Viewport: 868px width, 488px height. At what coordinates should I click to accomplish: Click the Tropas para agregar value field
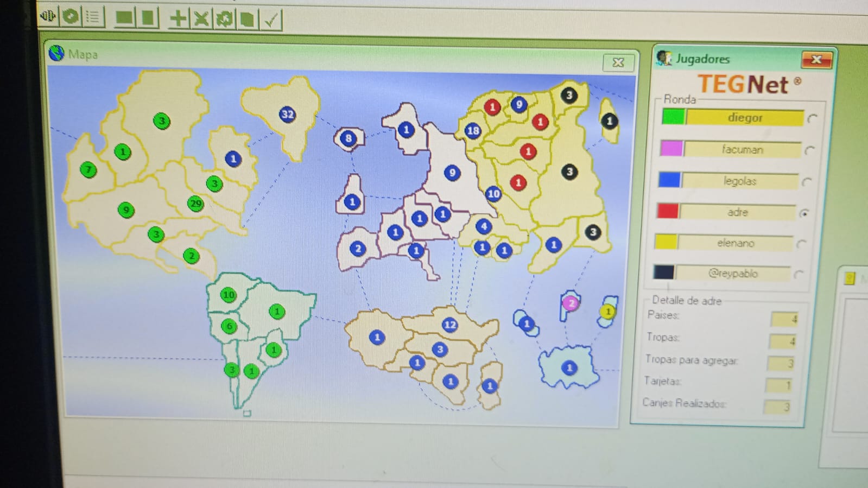point(781,363)
